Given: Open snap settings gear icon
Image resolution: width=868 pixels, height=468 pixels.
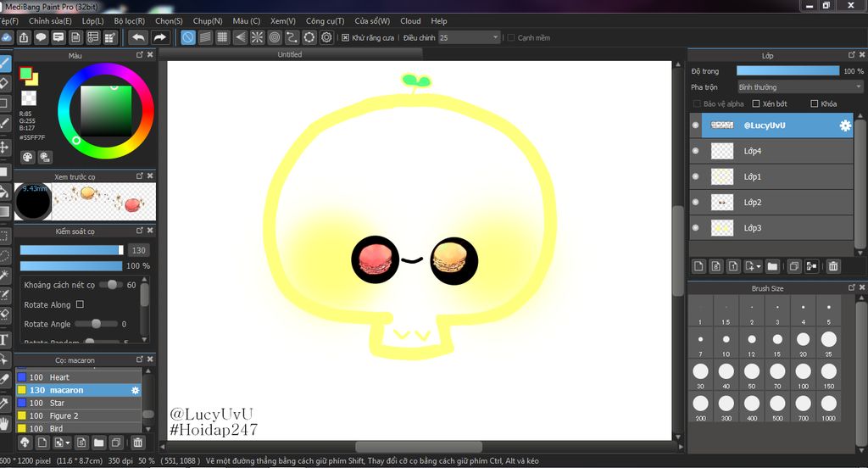Looking at the screenshot, I should coord(326,37).
